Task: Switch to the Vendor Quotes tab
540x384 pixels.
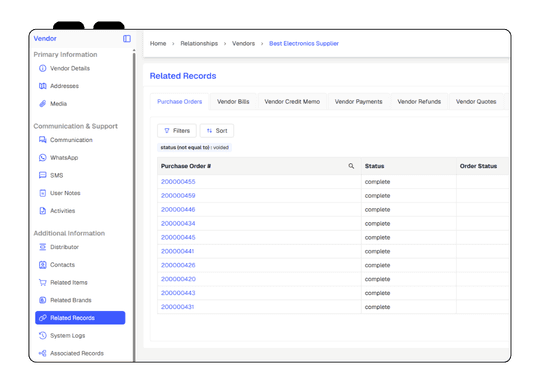Action: [476, 102]
